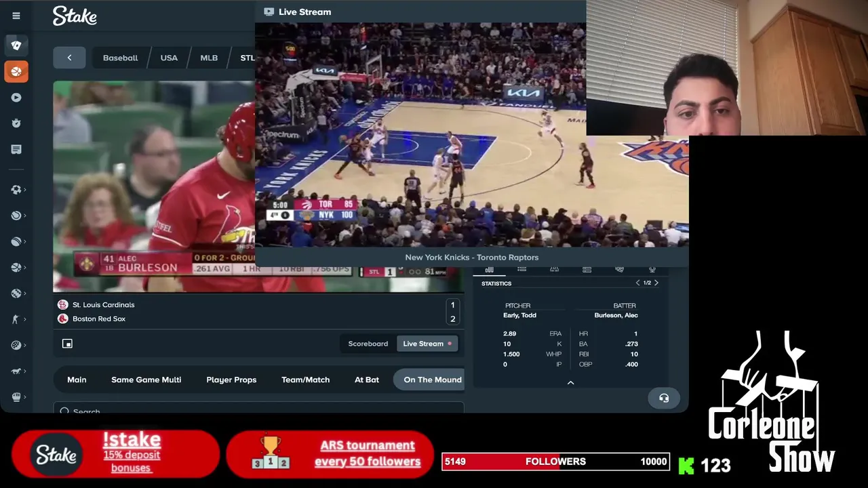Select the orange Sports basketball icon
This screenshot has height=488, width=868.
16,71
